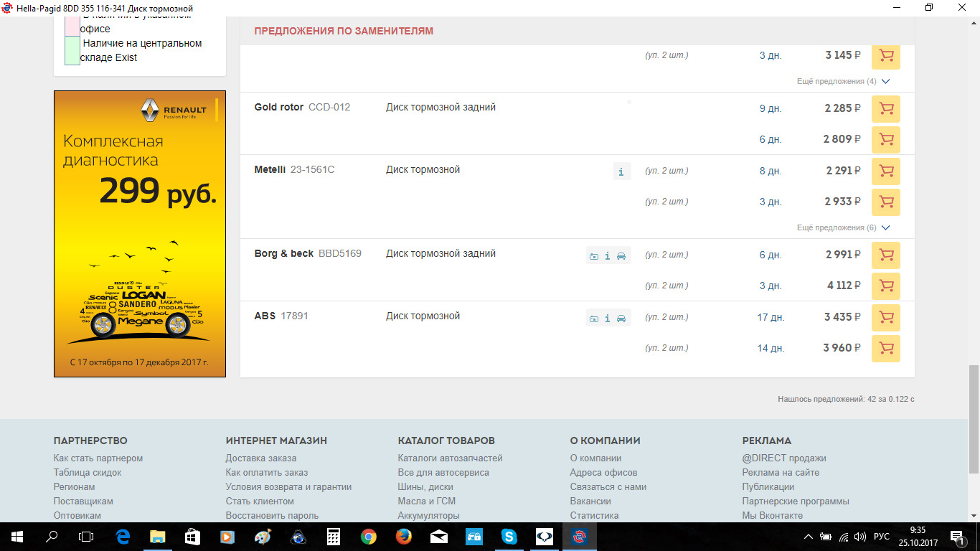Open 'Каталоги автозапчастей' link

click(x=450, y=458)
